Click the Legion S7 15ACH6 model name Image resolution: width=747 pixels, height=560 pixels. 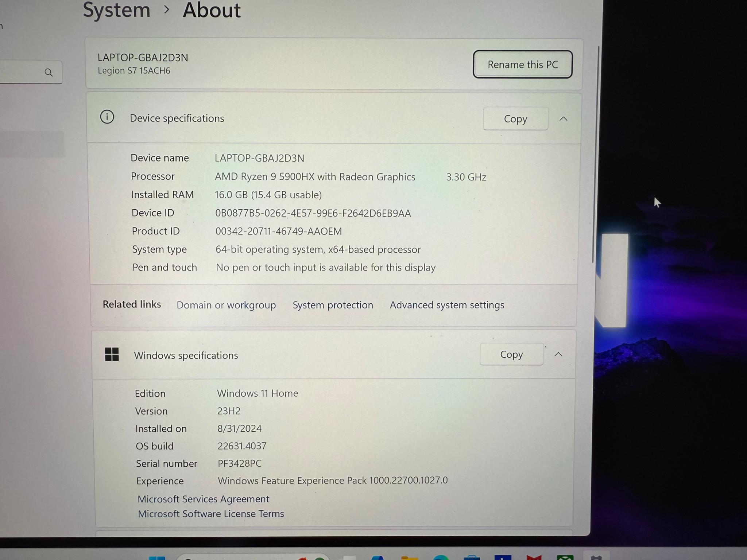click(134, 70)
